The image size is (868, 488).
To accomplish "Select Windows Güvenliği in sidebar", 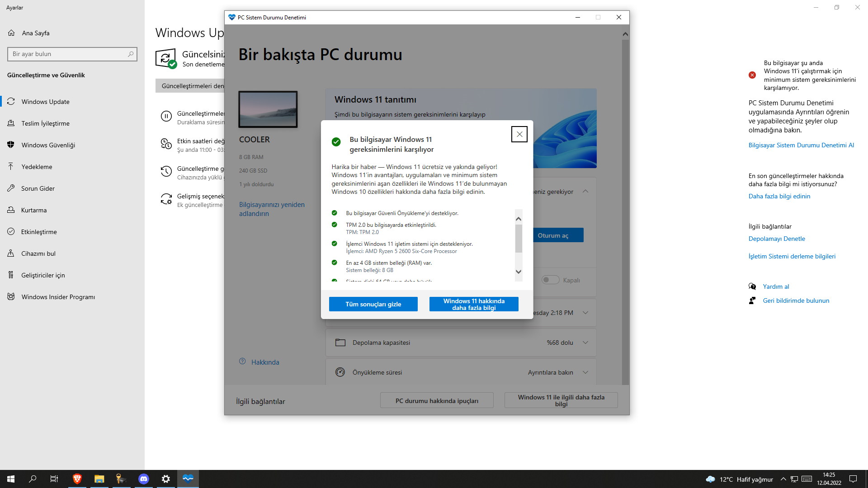I will click(x=48, y=145).
